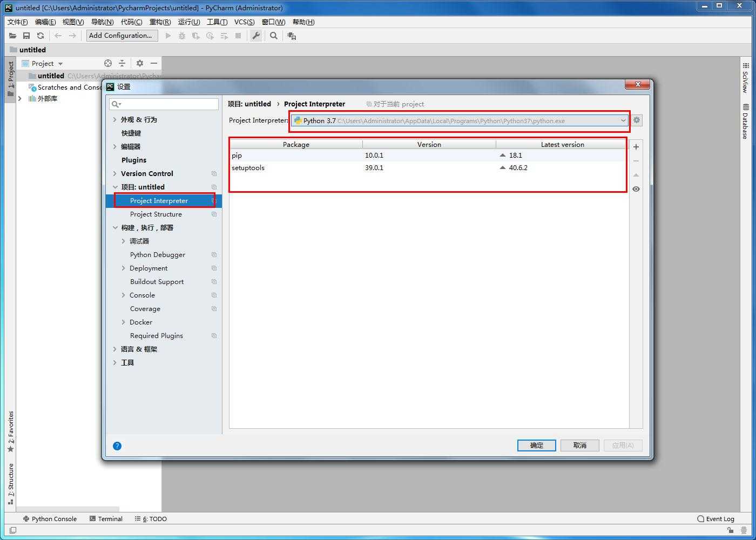Click the green Run icon in toolbar
This screenshot has height=540, width=756.
coord(168,36)
